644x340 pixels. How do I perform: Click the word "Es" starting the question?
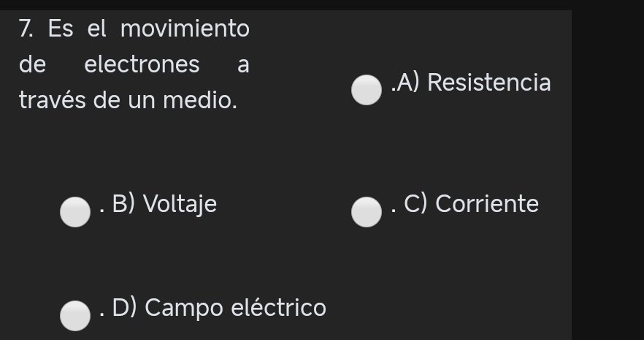pyautogui.click(x=61, y=29)
